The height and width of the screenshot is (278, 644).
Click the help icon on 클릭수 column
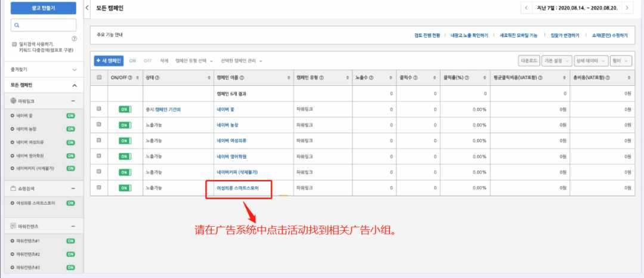tap(415, 78)
